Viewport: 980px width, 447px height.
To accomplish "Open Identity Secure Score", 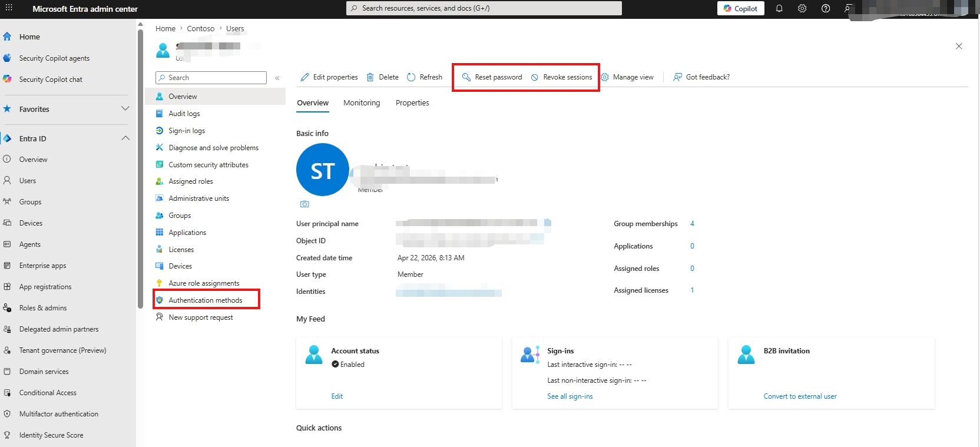I will (51, 435).
